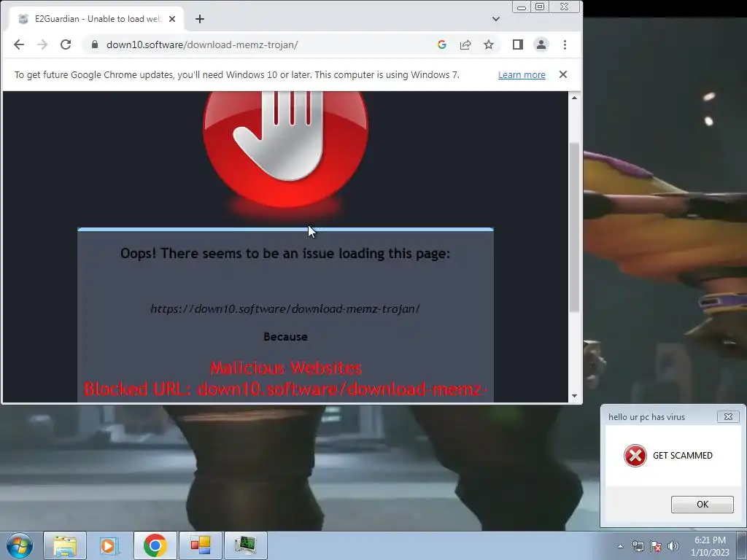Open the tab search dropdown arrow
747x560 pixels.
coord(496,19)
